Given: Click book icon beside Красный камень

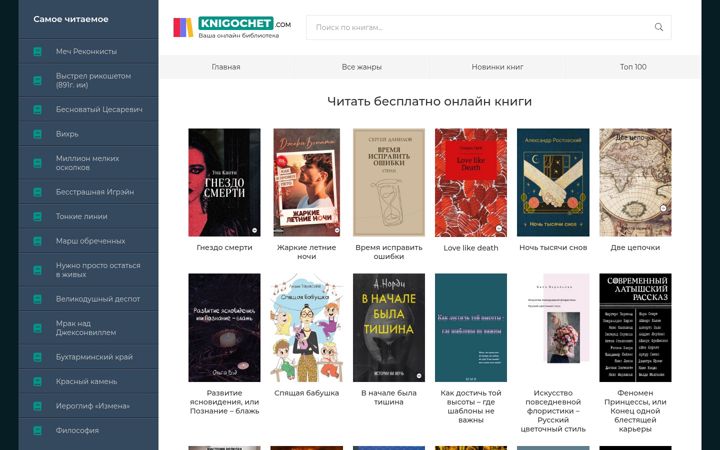Looking at the screenshot, I should (38, 382).
